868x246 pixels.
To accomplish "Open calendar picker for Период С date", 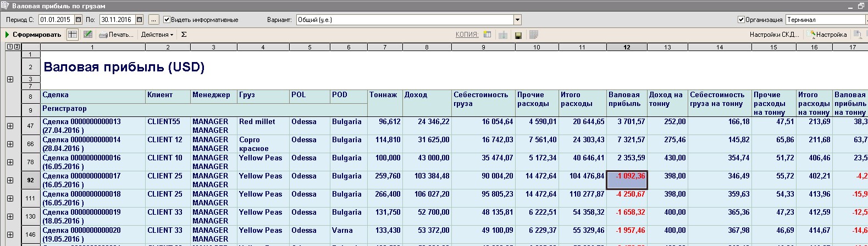I will coord(78,20).
